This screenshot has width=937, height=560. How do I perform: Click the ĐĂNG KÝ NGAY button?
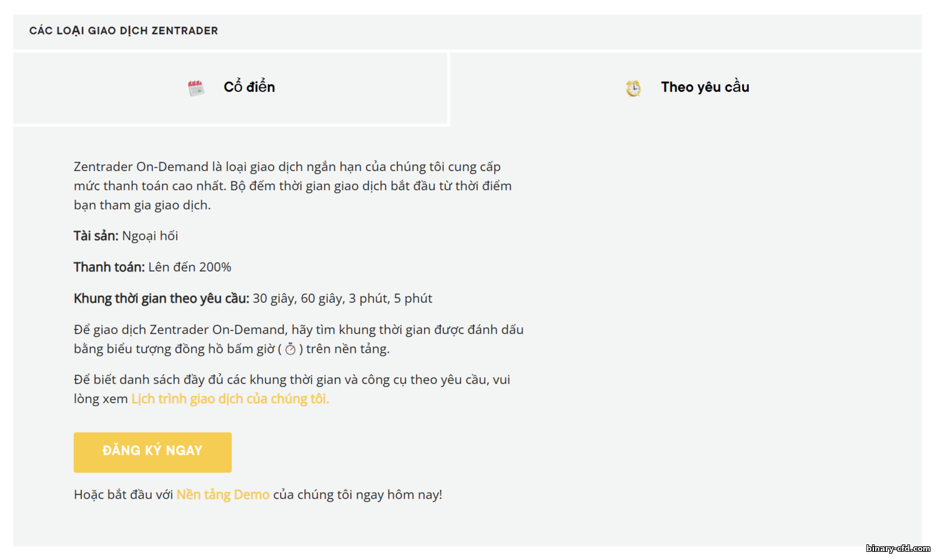click(x=152, y=452)
